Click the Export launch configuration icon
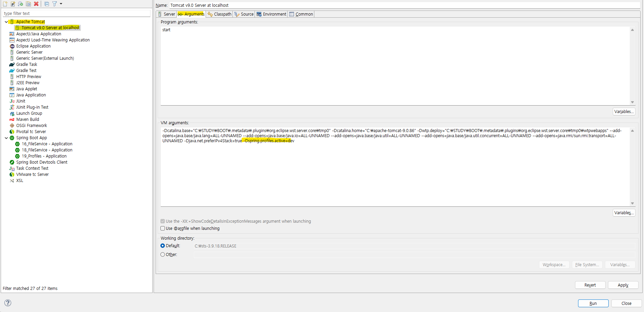 21,4
